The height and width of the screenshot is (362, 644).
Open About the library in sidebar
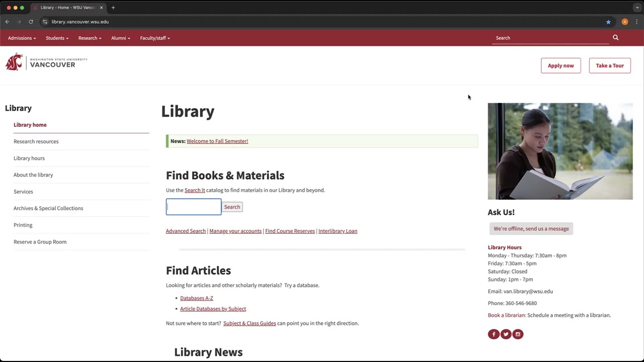click(33, 174)
